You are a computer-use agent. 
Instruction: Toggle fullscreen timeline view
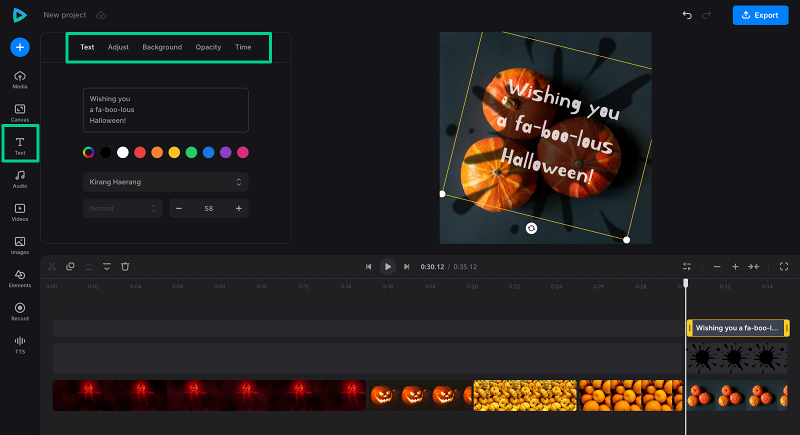click(783, 267)
